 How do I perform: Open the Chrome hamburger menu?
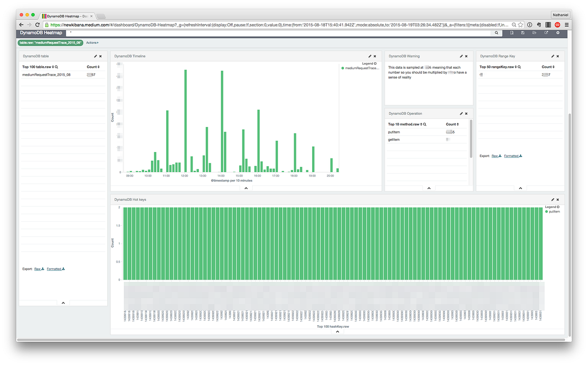click(566, 25)
